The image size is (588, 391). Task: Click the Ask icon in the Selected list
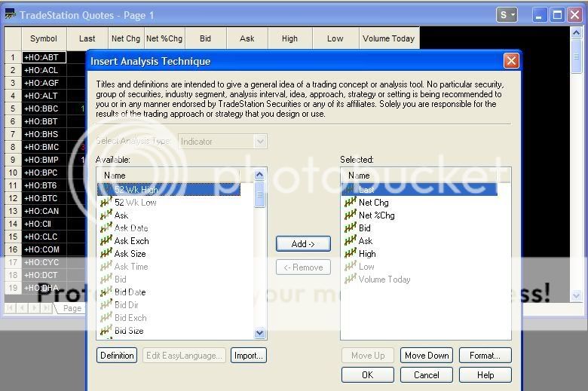click(351, 240)
